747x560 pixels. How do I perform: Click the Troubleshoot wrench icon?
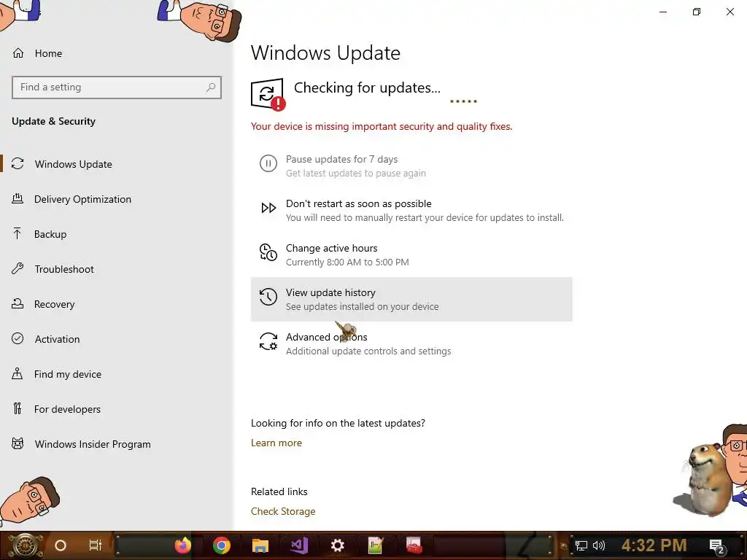[18, 268]
